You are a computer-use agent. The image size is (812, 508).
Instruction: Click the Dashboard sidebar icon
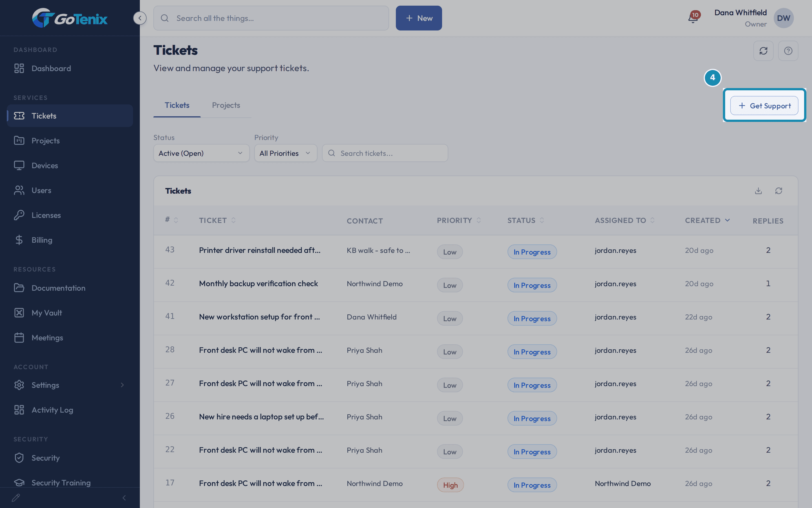click(x=19, y=68)
